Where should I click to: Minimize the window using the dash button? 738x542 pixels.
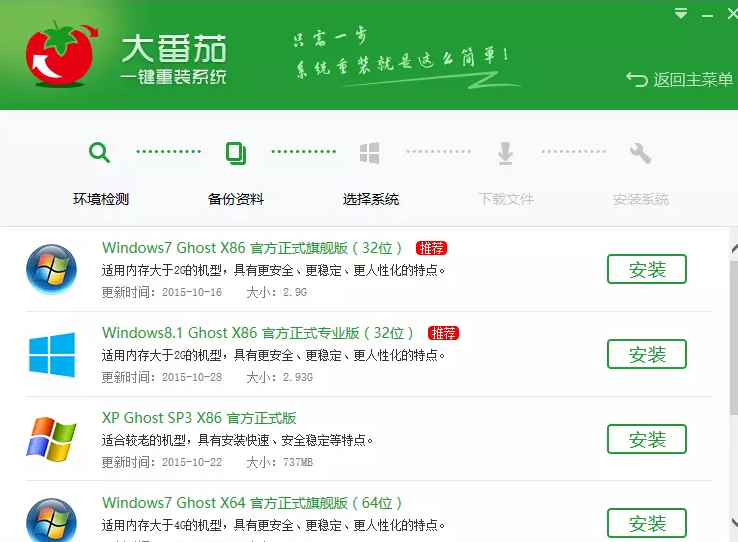pos(707,16)
